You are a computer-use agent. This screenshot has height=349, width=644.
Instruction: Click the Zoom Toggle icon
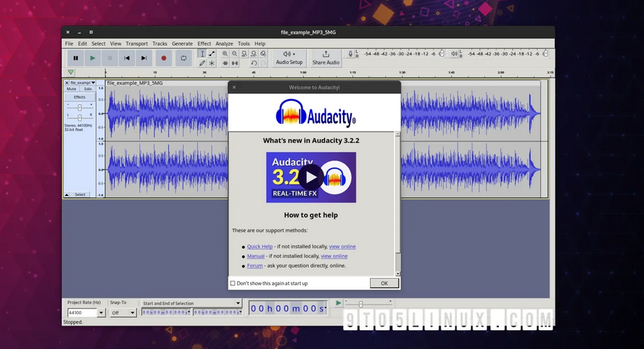point(263,54)
